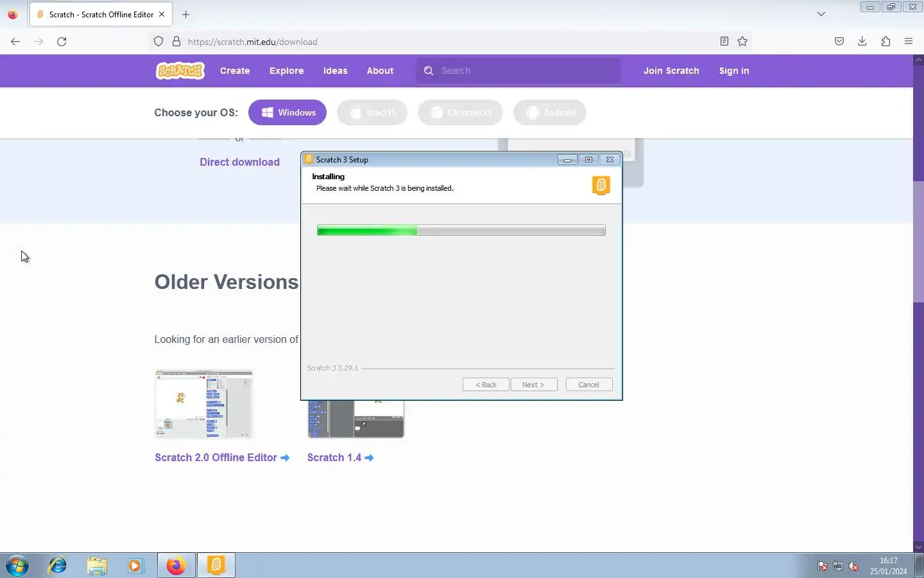Open the Firefox hamburger menu
Screen dimensions: 924x578
pyautogui.click(x=909, y=42)
